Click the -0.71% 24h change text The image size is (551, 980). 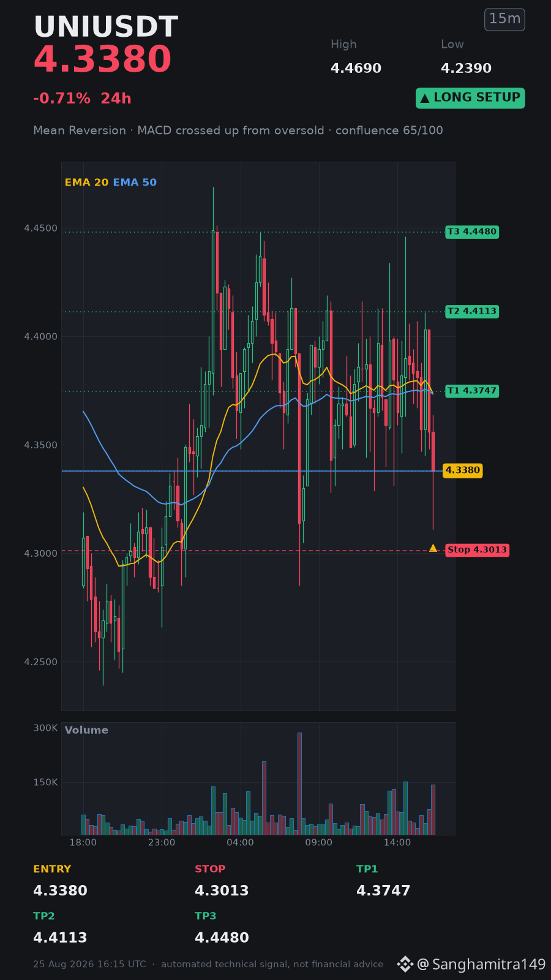click(x=82, y=99)
